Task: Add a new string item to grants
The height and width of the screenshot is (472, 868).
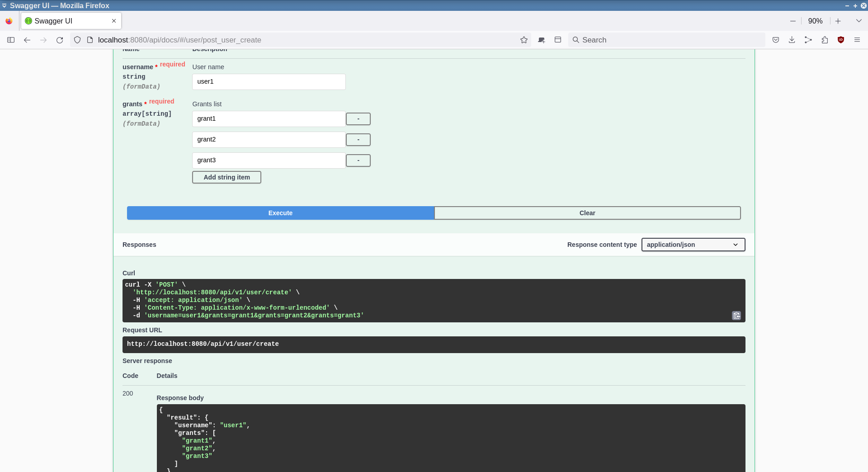Action: 226,177
